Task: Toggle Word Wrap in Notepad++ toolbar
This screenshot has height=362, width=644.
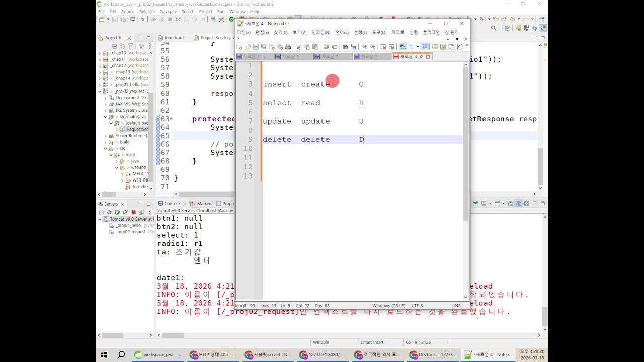Action: tap(403, 47)
